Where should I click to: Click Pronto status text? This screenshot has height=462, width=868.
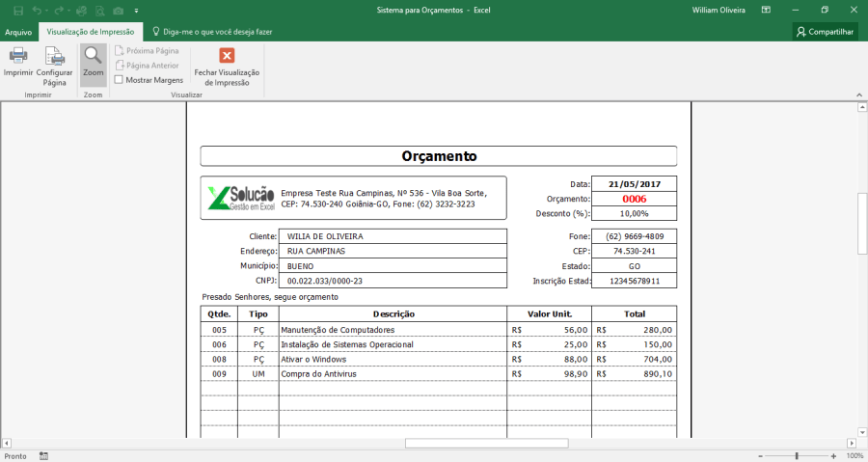click(15, 456)
